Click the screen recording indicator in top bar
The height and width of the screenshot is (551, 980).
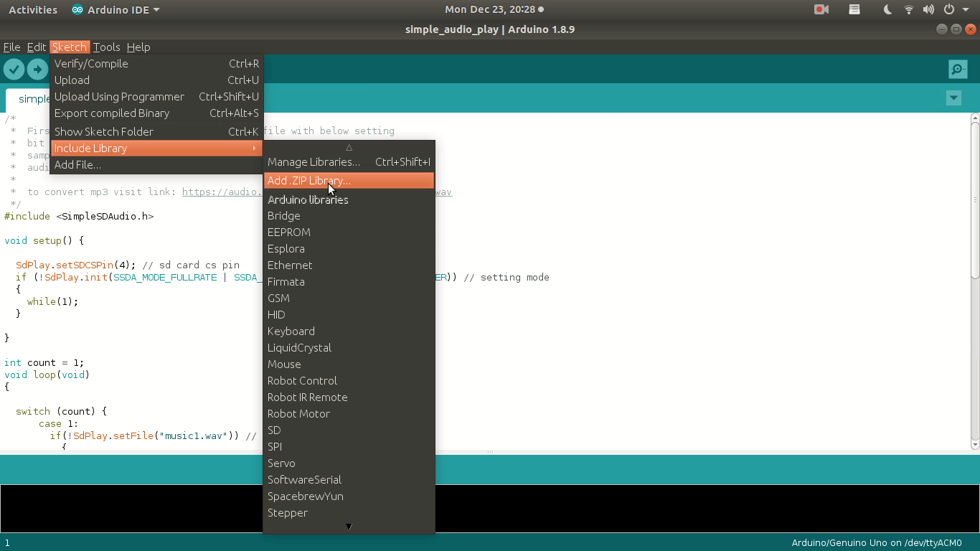(x=821, y=9)
